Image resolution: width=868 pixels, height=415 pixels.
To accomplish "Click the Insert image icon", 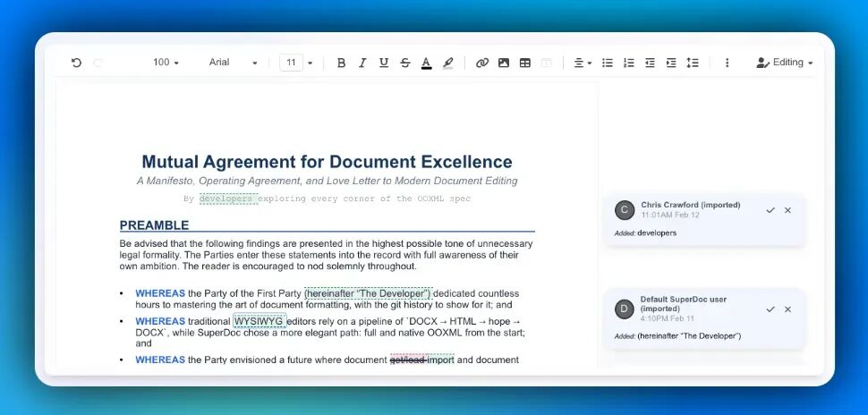I will [x=504, y=63].
